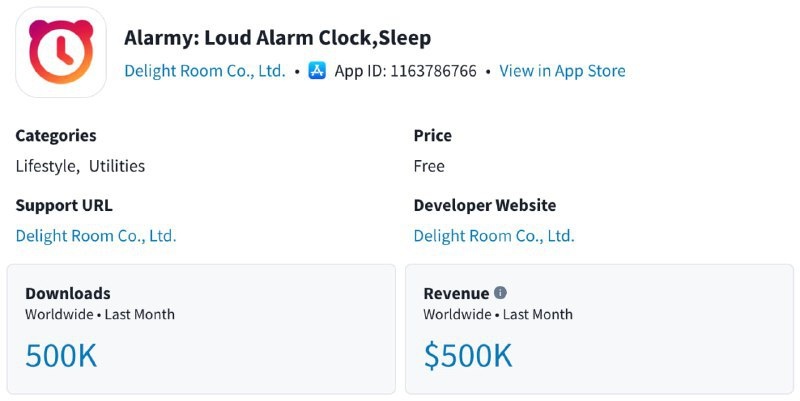Click the Categories label
800x401 pixels.
click(56, 135)
